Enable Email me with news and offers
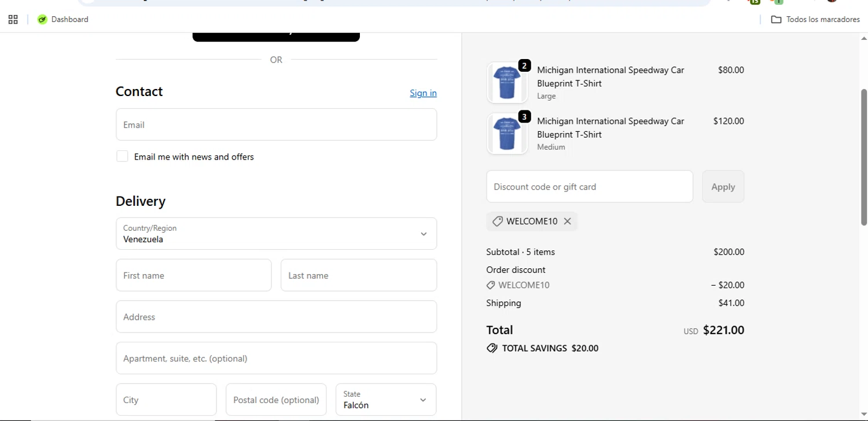868x421 pixels. coord(122,156)
